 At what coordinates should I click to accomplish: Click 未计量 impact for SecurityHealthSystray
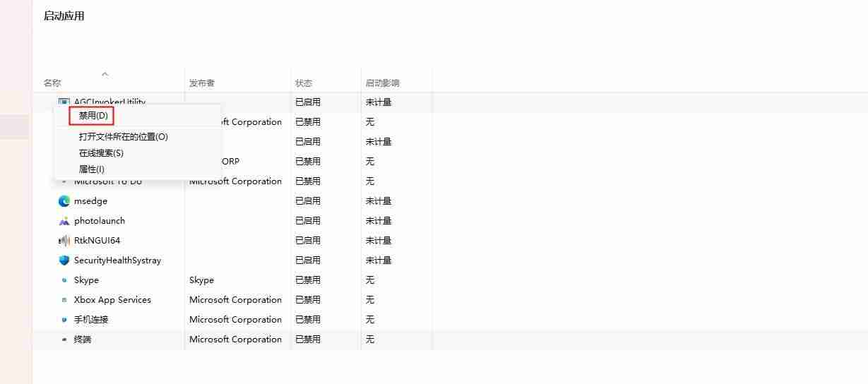tap(379, 260)
